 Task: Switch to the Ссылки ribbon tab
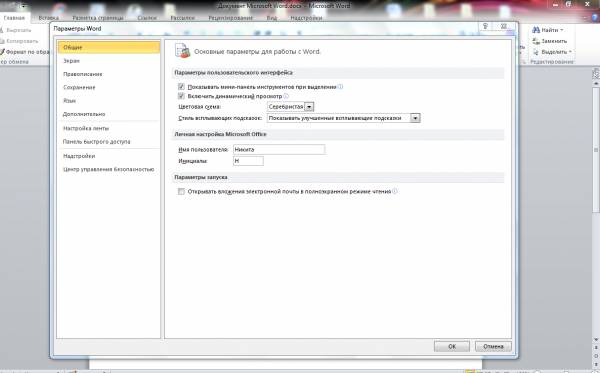[x=147, y=18]
